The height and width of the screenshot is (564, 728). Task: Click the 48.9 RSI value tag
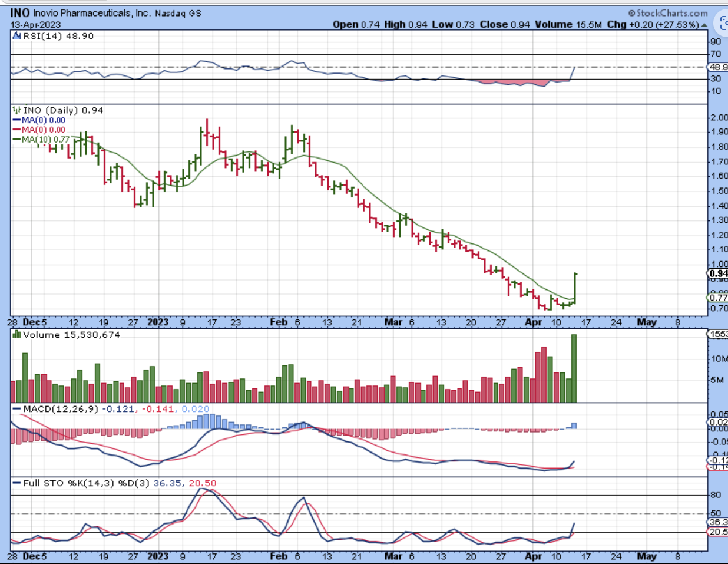(718, 67)
